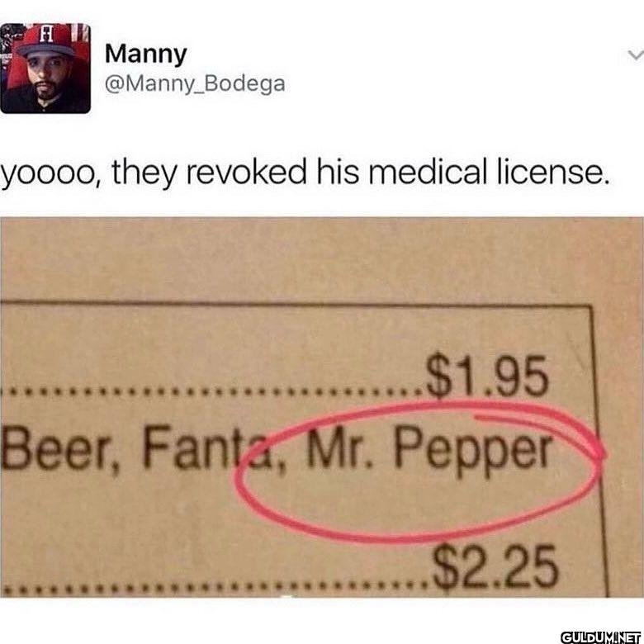
Task: Click the word "Fanta" on the menu
Action: (211, 447)
